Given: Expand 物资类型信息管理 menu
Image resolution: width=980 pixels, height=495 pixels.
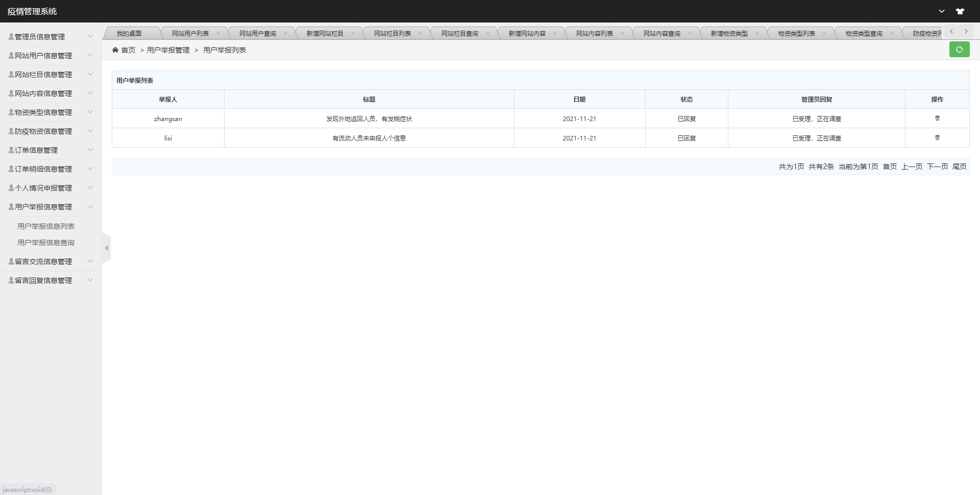Looking at the screenshot, I should click(51, 112).
